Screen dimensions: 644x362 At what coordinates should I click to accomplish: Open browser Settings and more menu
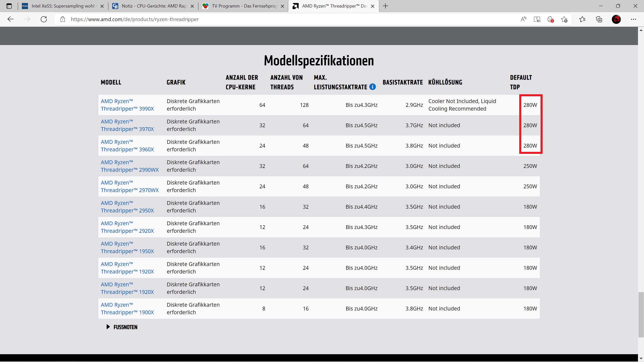coord(633,19)
